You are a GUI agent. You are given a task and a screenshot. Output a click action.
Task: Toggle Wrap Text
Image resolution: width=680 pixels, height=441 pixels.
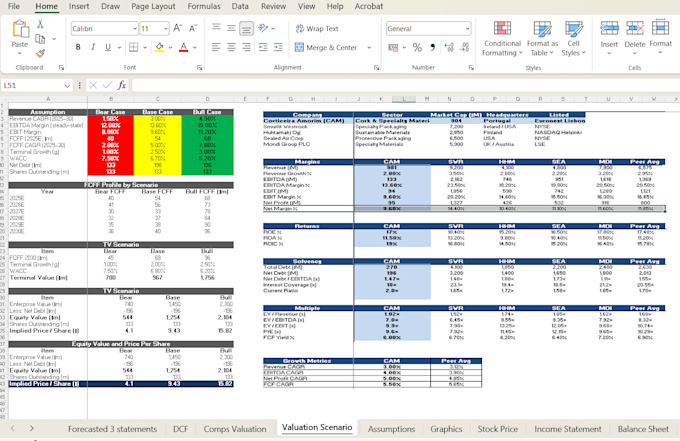317,29
